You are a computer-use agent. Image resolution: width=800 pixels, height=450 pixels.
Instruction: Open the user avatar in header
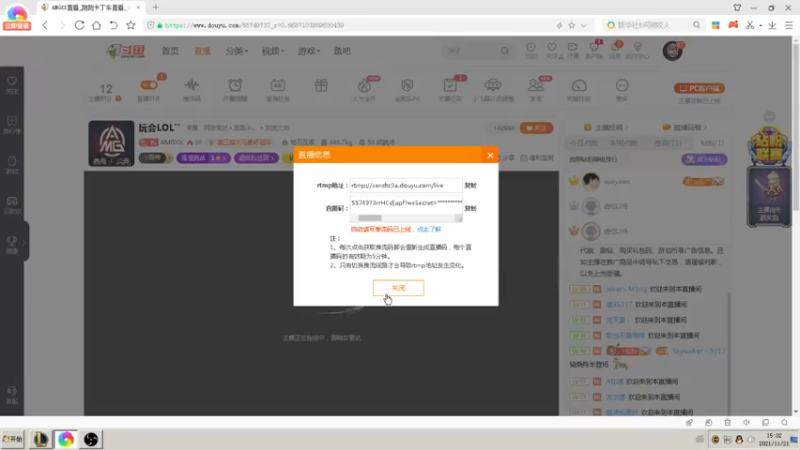coord(672,51)
